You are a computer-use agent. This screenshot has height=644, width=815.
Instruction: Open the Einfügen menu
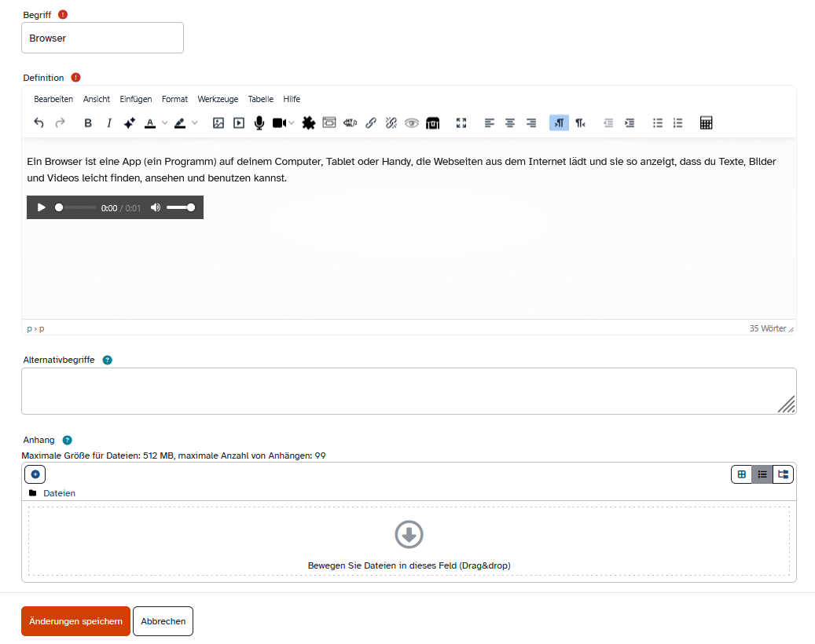click(136, 99)
